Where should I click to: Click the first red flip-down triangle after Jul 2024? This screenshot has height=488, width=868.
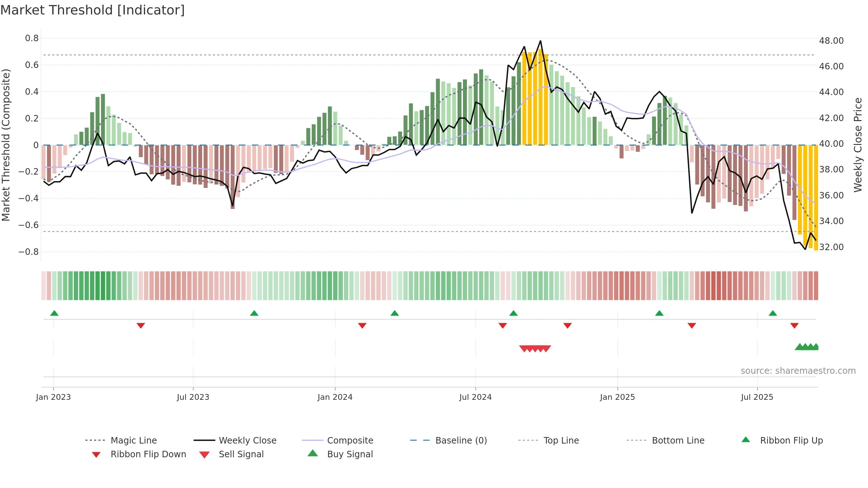point(503,326)
